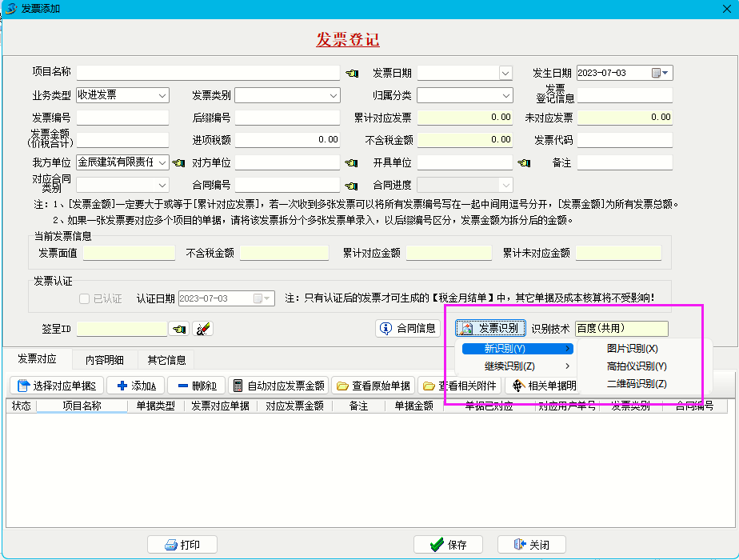Click the lookup icon beside 对方单位 field
739x560 pixels.
tap(352, 162)
